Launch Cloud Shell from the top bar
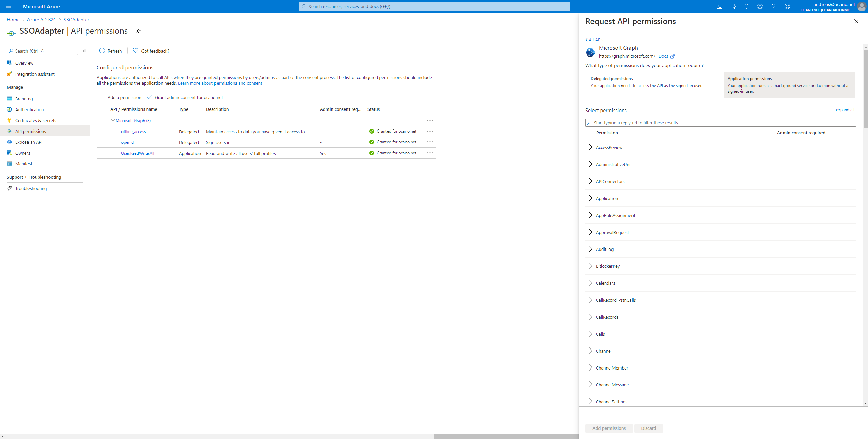The width and height of the screenshot is (868, 439). (719, 6)
